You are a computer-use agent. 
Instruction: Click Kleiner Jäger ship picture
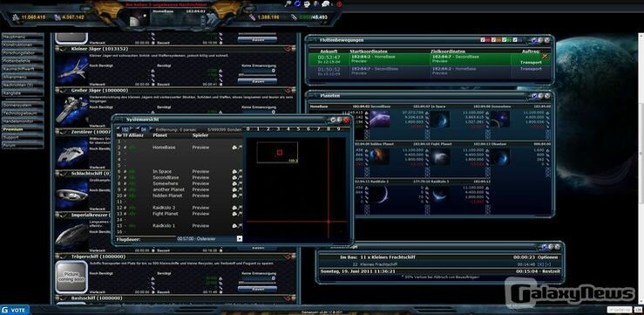[71, 70]
